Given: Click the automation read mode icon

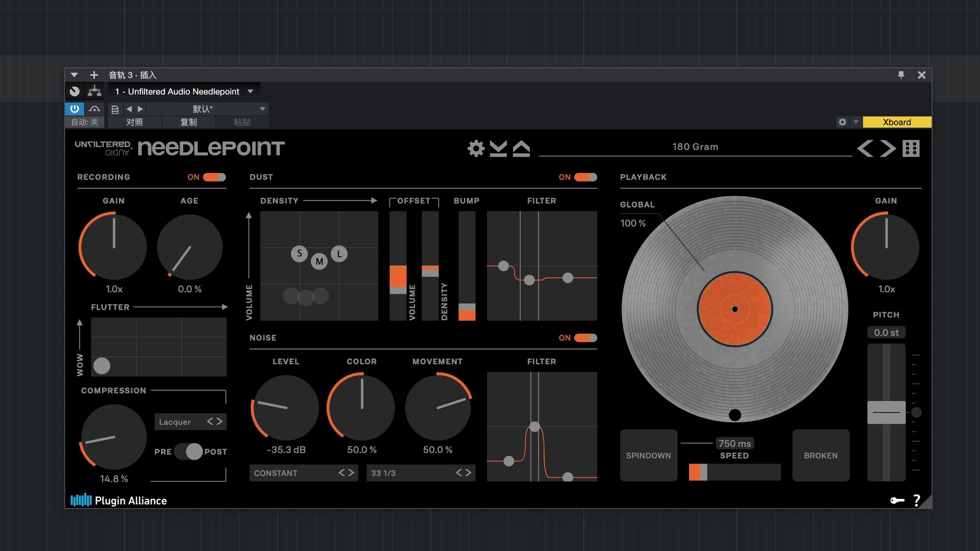Looking at the screenshot, I should click(94, 109).
